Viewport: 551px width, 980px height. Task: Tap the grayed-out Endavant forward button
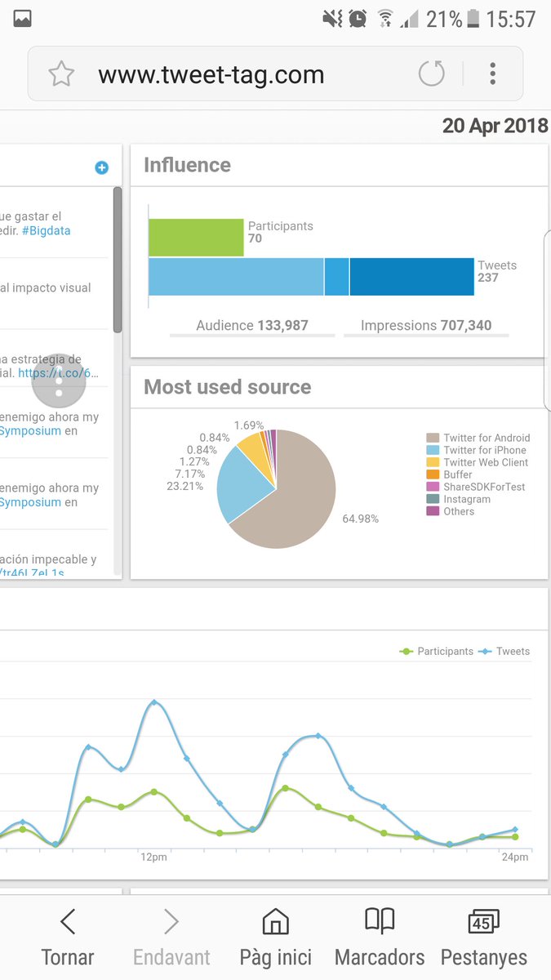click(x=171, y=938)
